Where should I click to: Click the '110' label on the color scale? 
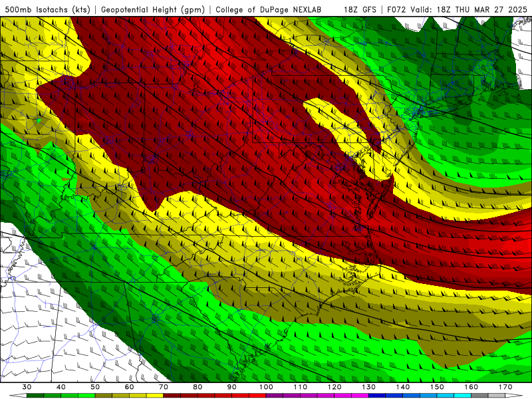[x=301, y=387]
